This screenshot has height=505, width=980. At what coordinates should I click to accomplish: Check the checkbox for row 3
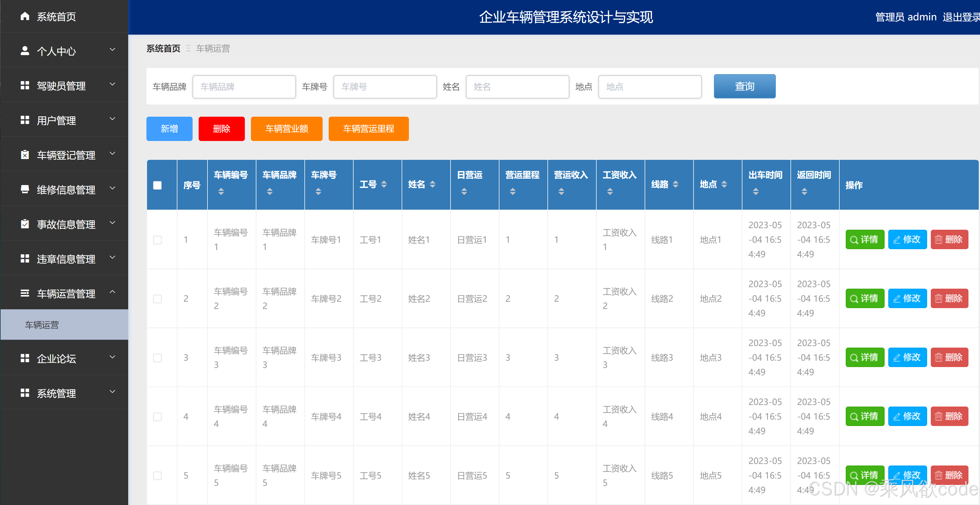tap(157, 358)
